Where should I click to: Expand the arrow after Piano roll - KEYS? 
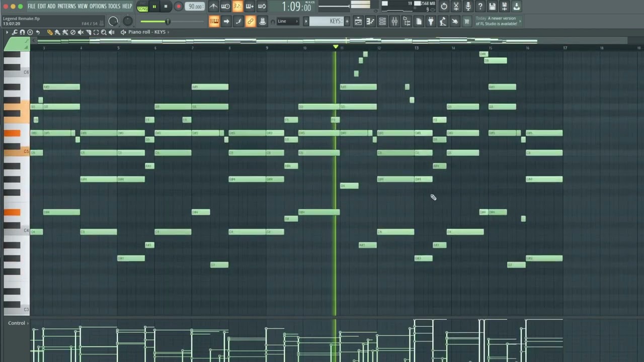[168, 32]
